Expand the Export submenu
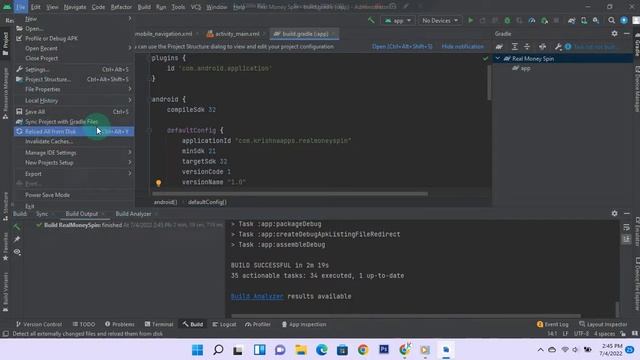Image resolution: width=640 pixels, height=360 pixels. [130, 174]
